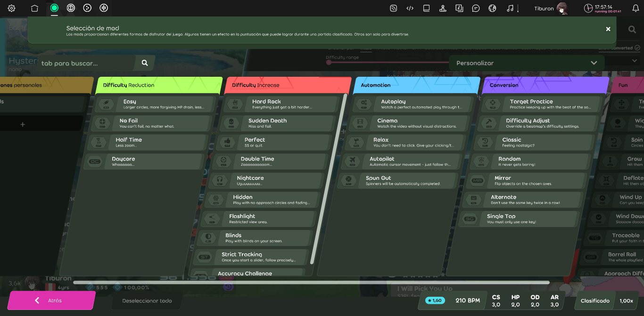Click the Cinema mod icon
The image size is (644, 316).
(x=360, y=123)
